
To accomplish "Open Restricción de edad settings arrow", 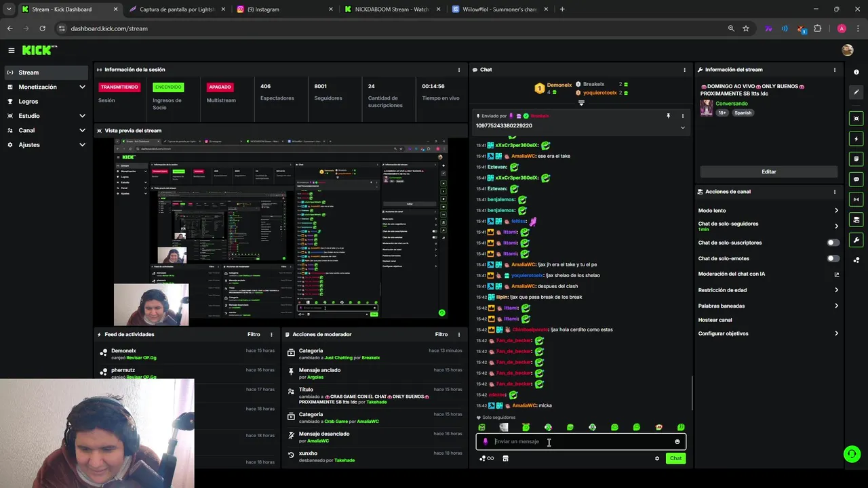I will pyautogui.click(x=836, y=290).
